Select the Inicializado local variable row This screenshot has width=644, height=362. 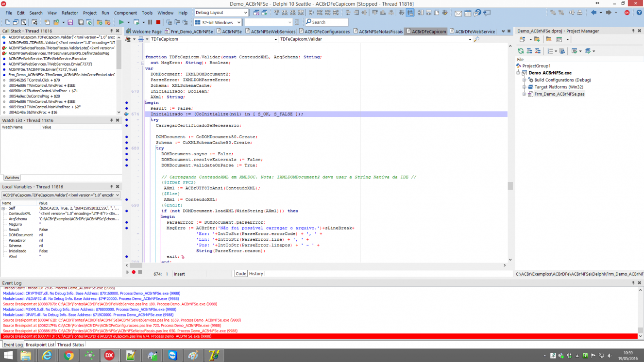(x=61, y=251)
